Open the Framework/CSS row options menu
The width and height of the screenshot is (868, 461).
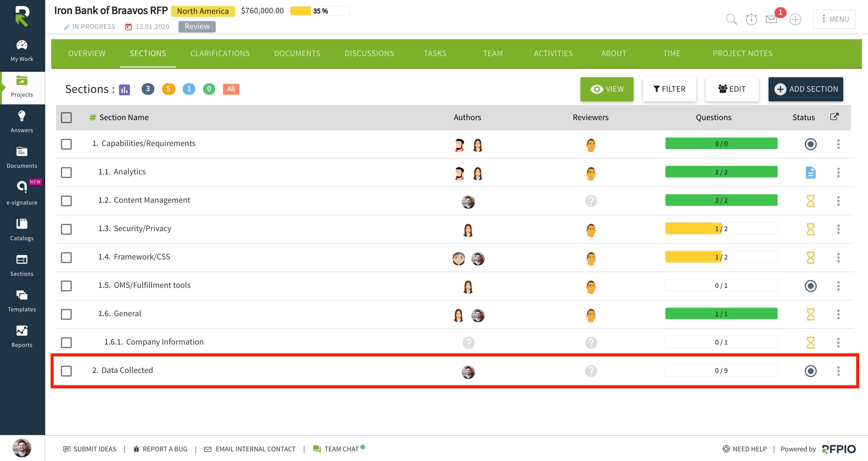click(x=838, y=258)
